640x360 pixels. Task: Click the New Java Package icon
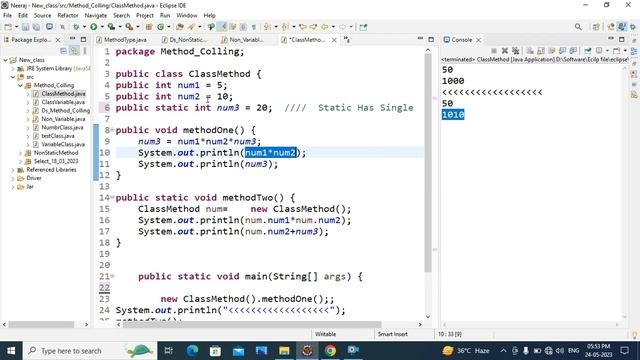point(149,27)
